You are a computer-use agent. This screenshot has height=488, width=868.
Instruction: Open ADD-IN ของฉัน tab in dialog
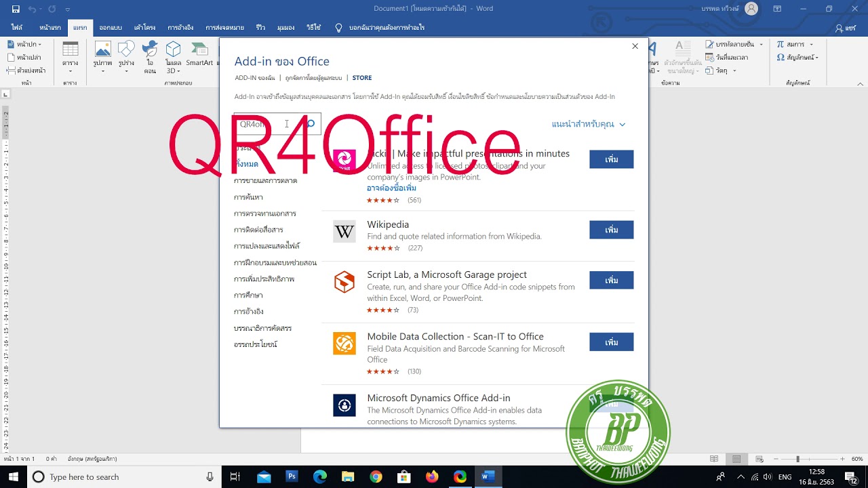(255, 78)
